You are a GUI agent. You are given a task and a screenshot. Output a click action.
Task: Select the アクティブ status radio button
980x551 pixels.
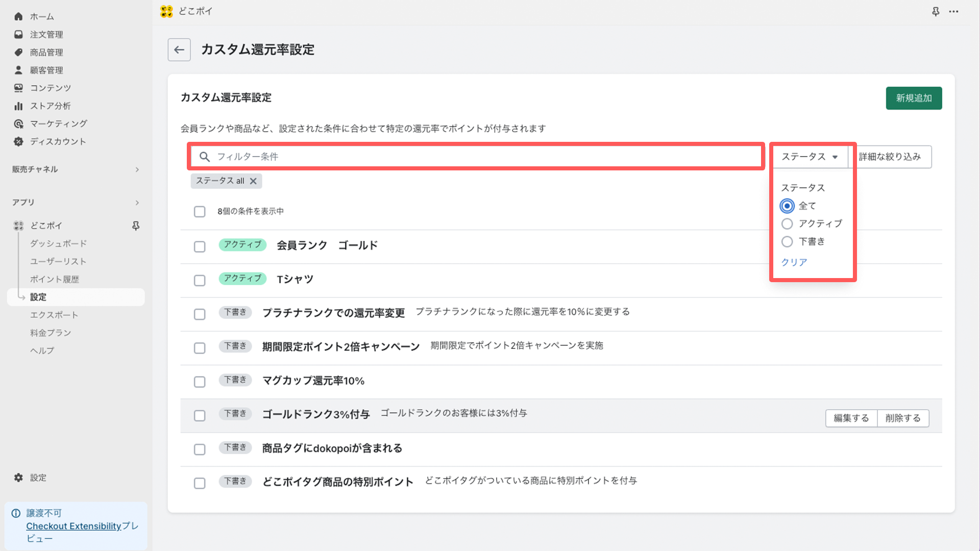(x=787, y=223)
